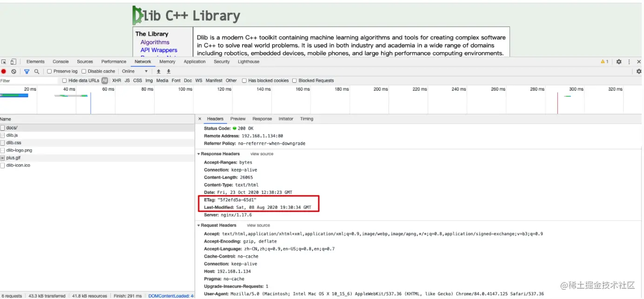Screen dimensions: 644x299
Task: Check Blocked Requests filter
Action: [x=295, y=81]
